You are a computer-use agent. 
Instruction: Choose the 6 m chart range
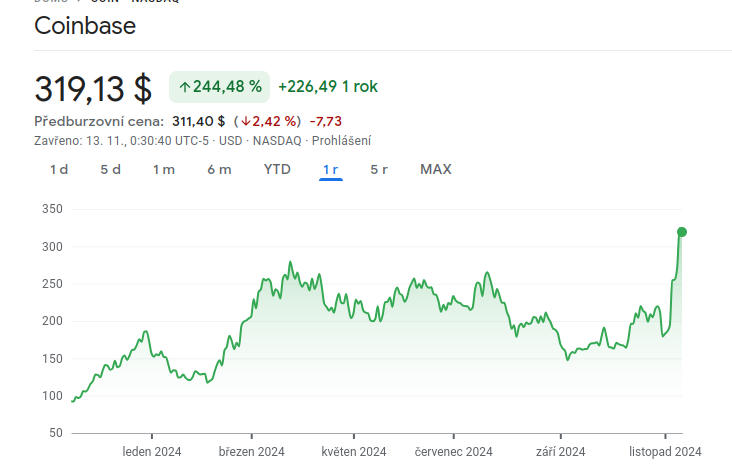[x=219, y=169]
